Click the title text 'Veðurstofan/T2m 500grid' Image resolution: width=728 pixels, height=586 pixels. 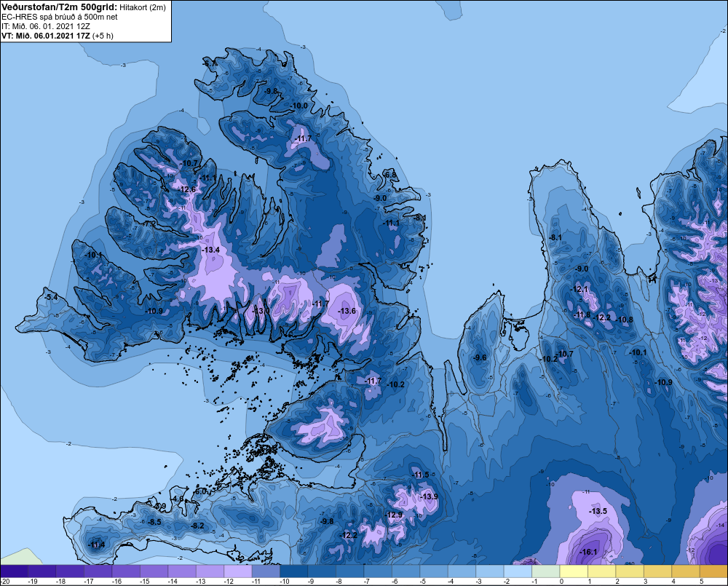point(60,7)
